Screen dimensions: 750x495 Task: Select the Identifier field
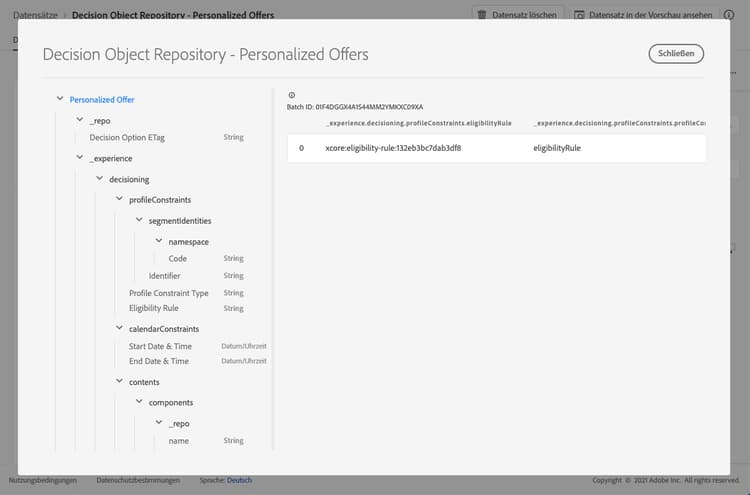[164, 275]
